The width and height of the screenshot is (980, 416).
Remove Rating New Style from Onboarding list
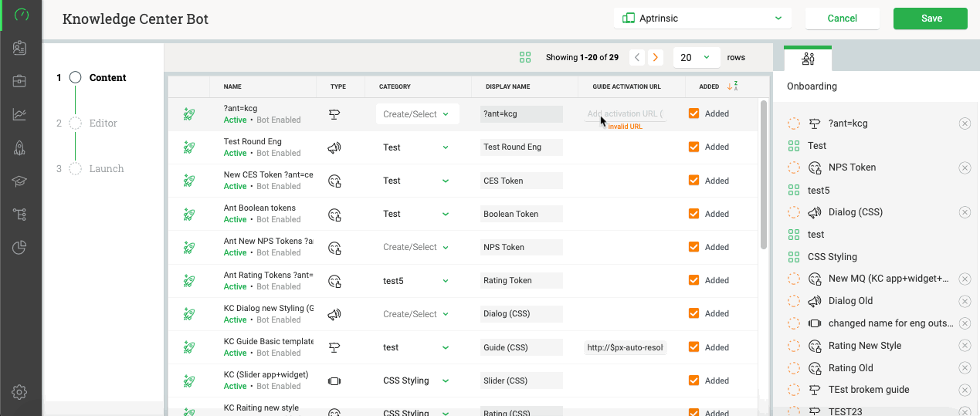pyautogui.click(x=965, y=346)
